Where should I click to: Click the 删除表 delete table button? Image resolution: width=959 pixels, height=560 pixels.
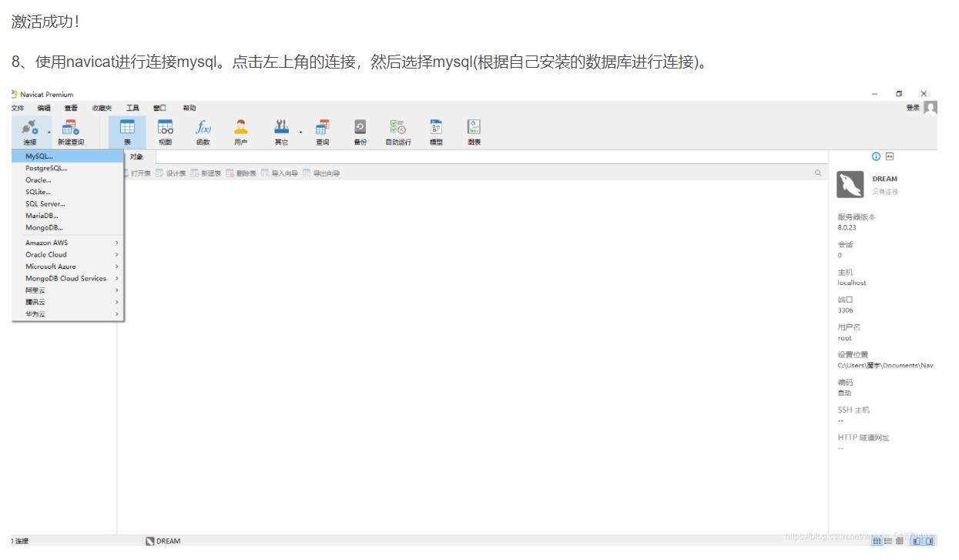point(241,173)
